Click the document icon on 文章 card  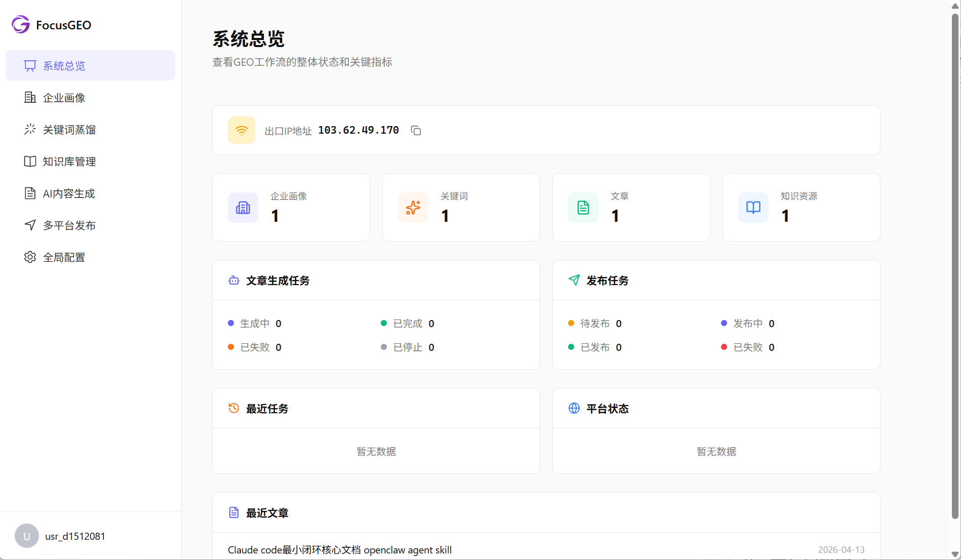click(x=583, y=207)
